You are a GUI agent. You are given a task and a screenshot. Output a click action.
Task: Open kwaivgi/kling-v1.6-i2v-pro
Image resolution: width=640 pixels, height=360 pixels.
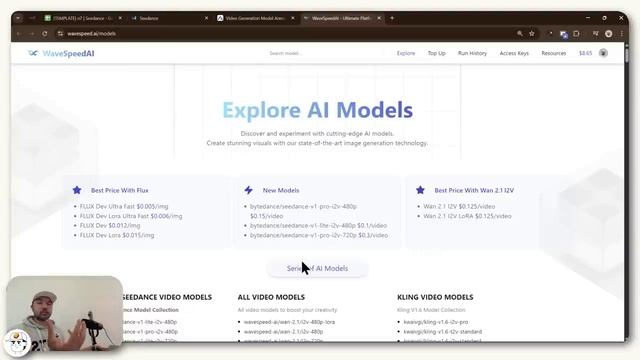(x=436, y=322)
